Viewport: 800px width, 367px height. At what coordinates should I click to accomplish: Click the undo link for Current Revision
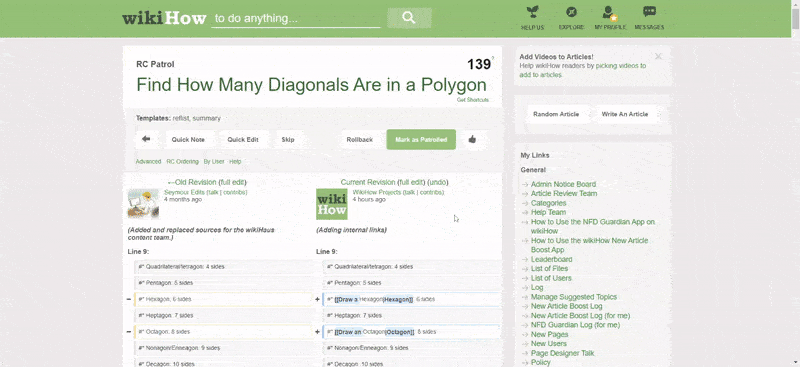pos(438,182)
